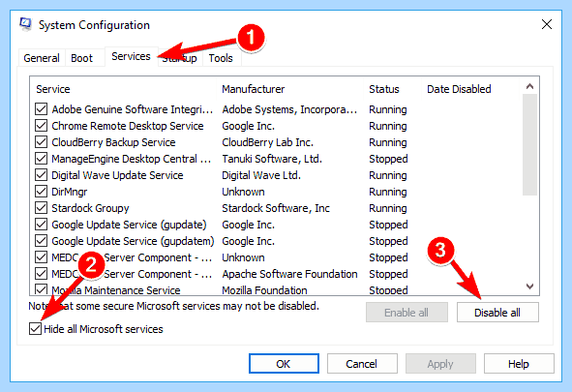Click the scroll down arrow in services list
This screenshot has height=392, width=572.
click(529, 286)
